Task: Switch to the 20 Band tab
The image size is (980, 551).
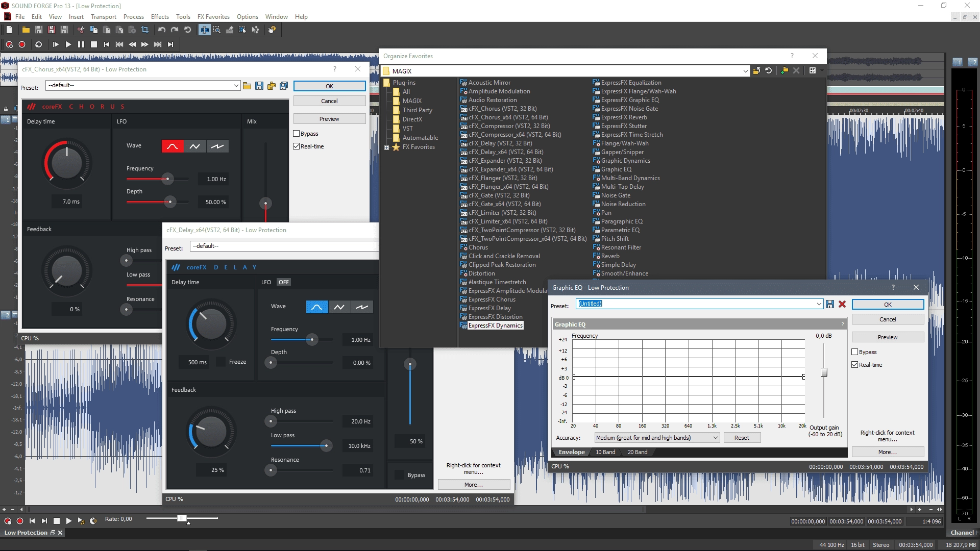Action: tap(638, 452)
